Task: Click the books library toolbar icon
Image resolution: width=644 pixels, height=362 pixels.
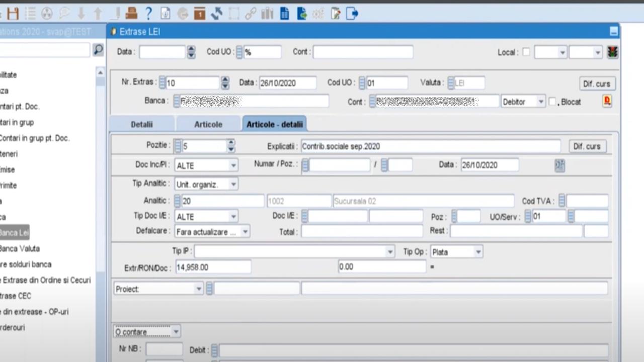Action: click(267, 14)
